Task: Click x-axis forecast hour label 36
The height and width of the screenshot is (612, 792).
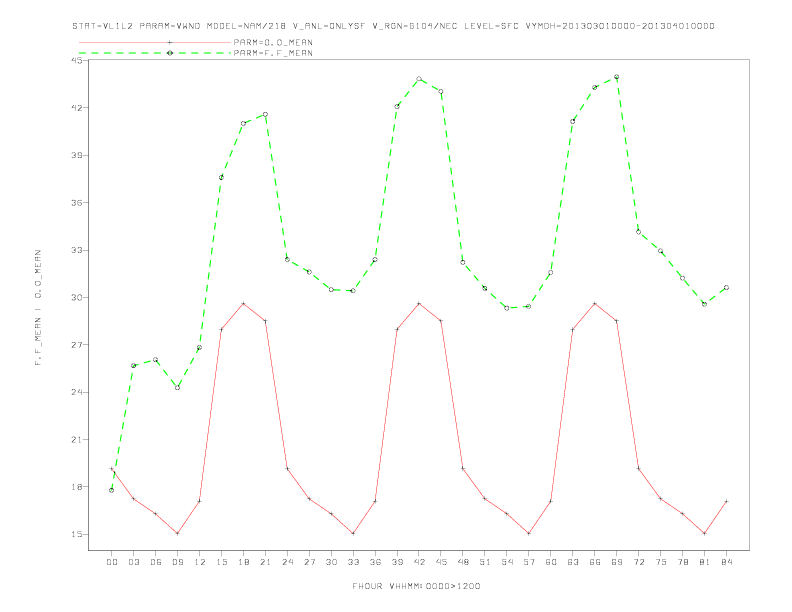Action: 375,562
